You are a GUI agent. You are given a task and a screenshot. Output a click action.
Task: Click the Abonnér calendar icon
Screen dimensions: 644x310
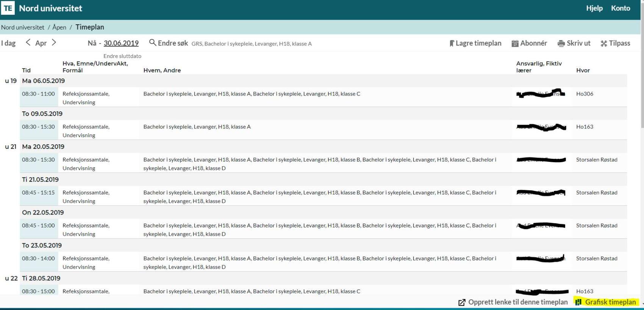tap(515, 44)
